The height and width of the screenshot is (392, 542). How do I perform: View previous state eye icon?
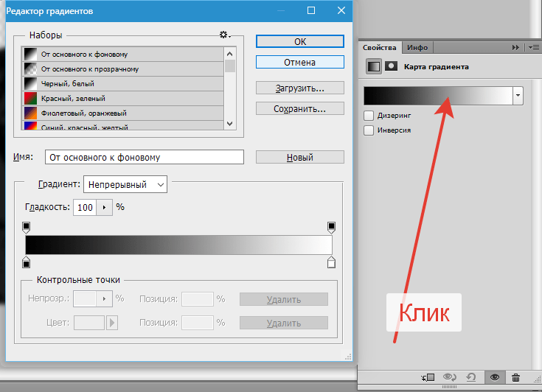point(449,377)
